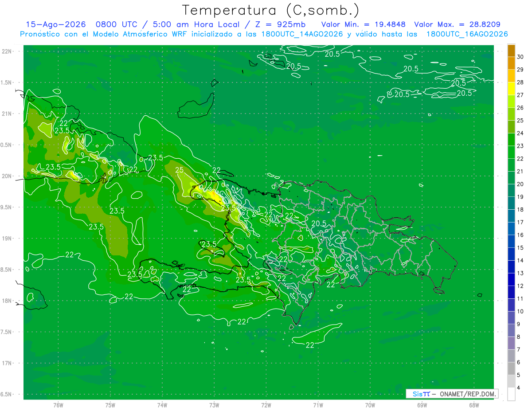Click the '8.5N' latitude axis label
The image size is (532, 411).
(x=7, y=270)
